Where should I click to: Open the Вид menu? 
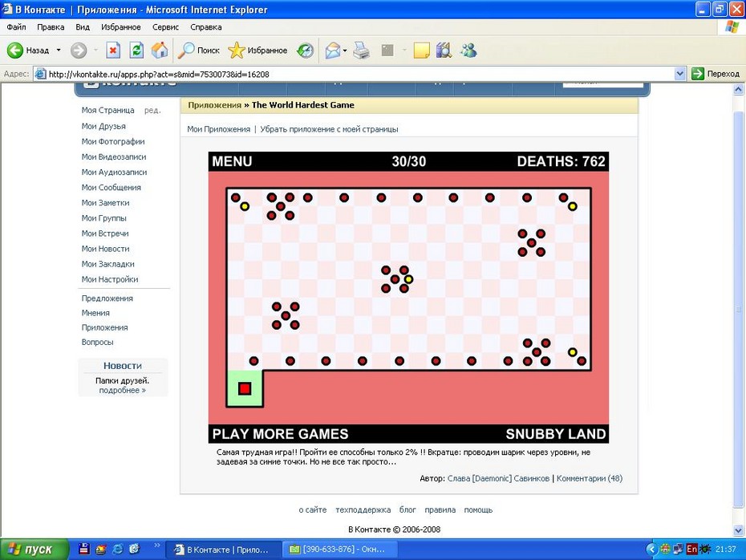coord(83,27)
